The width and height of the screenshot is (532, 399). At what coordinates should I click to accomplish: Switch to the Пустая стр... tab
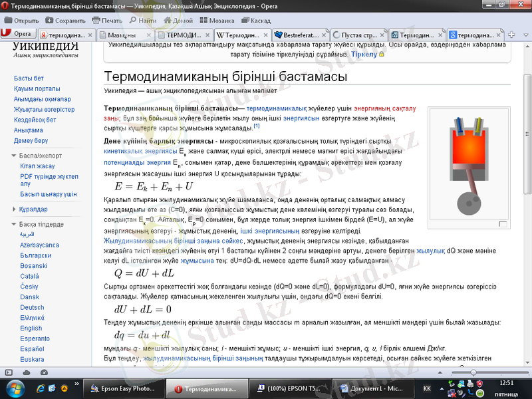tap(358, 34)
